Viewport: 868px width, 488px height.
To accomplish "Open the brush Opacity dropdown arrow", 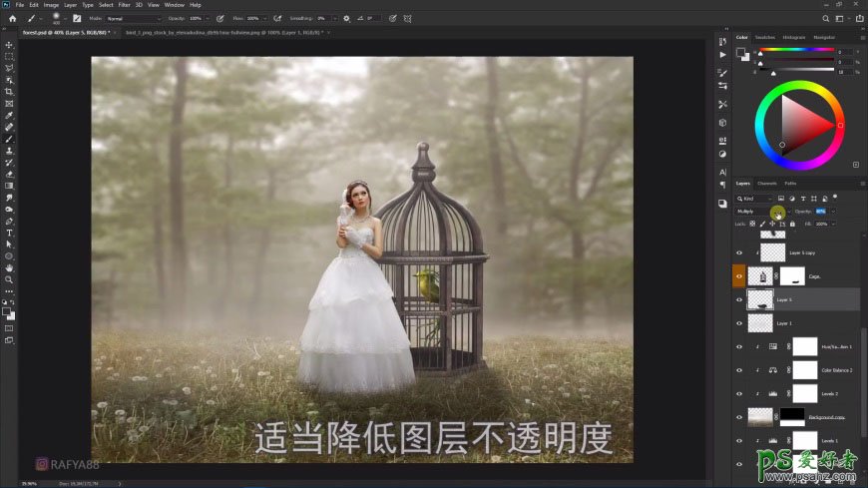I will click(x=209, y=18).
